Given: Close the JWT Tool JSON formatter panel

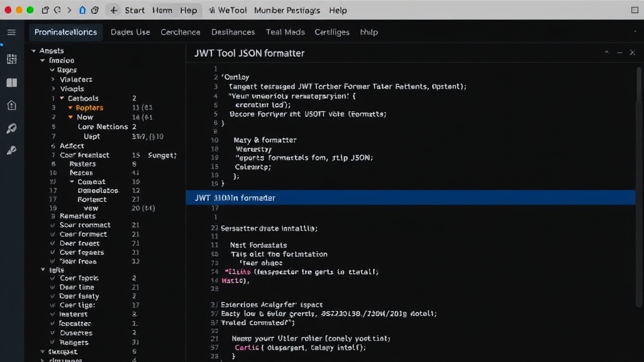Looking at the screenshot, I should (x=633, y=53).
